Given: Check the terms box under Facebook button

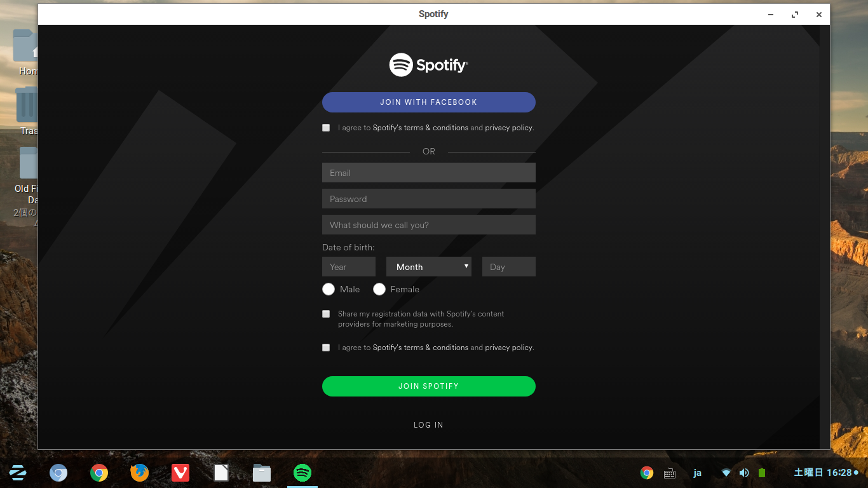Looking at the screenshot, I should click(326, 128).
